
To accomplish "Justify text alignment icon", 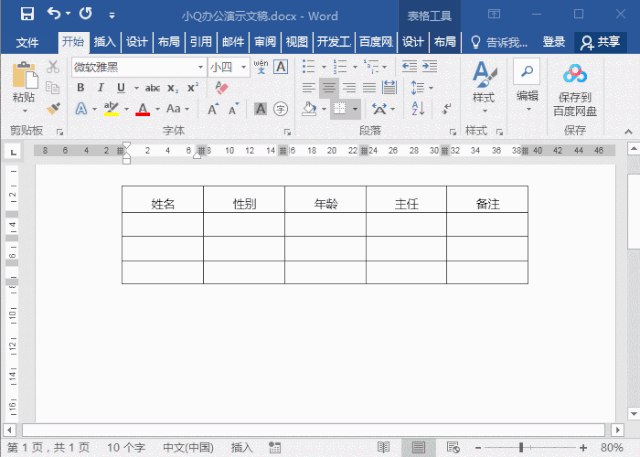I will pyautogui.click(x=369, y=87).
